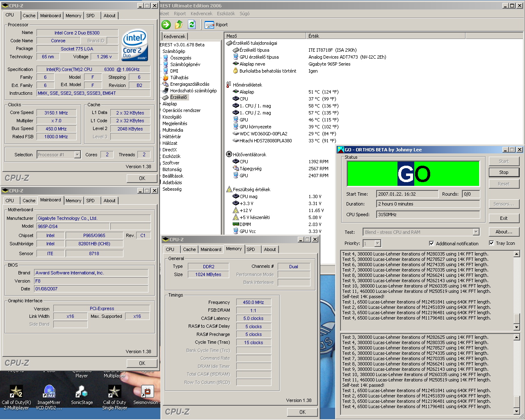
Task: Click the Intel Core 2 Duo logo
Action: (135, 44)
